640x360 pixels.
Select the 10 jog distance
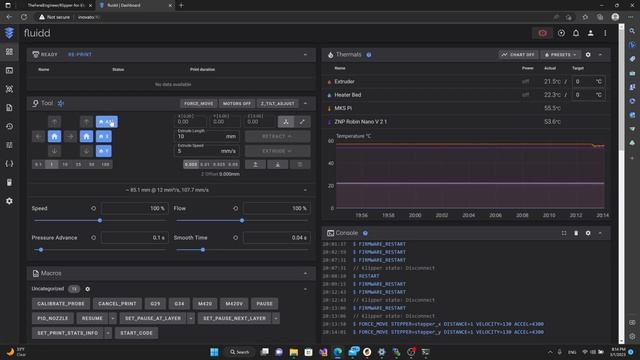click(65, 164)
